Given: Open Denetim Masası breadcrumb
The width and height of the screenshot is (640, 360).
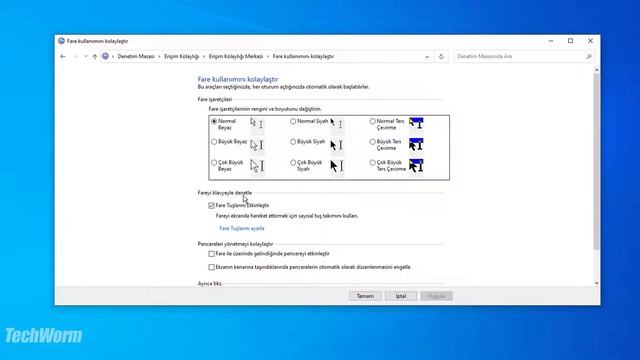Looking at the screenshot, I should tap(136, 56).
